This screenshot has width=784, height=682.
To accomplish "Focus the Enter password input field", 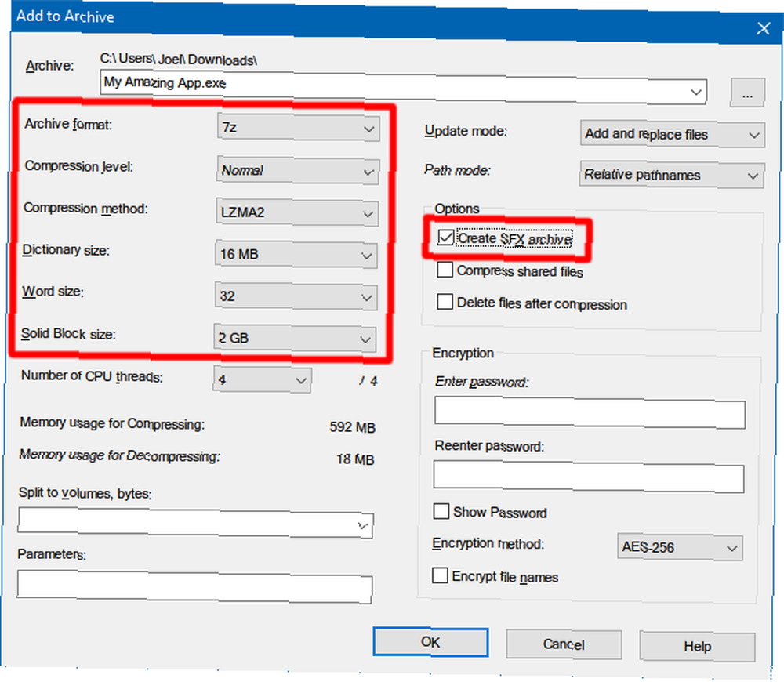I will point(590,412).
